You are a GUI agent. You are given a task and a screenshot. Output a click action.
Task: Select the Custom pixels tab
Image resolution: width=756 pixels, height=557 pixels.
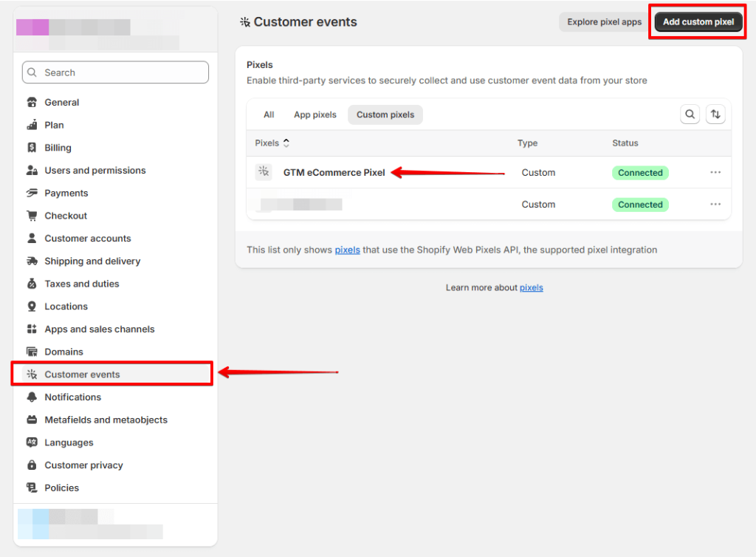point(385,115)
